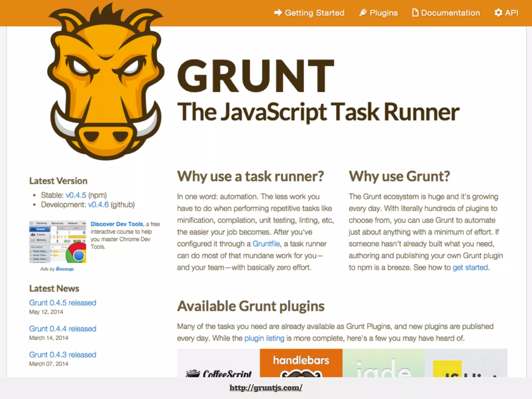This screenshot has width=532, height=399.
Task: Click the March 14, 2014 date
Action: 49,338
